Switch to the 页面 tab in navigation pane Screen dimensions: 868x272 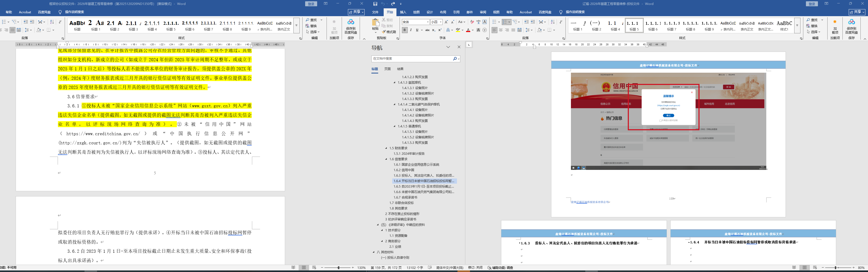click(x=388, y=69)
